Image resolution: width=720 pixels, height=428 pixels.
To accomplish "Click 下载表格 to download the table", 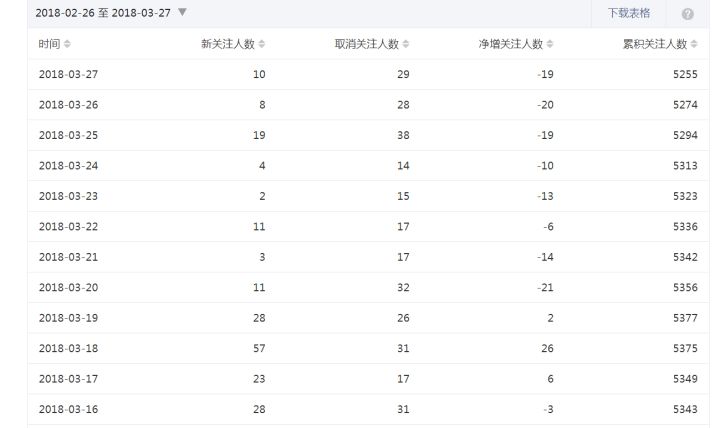I will [629, 13].
